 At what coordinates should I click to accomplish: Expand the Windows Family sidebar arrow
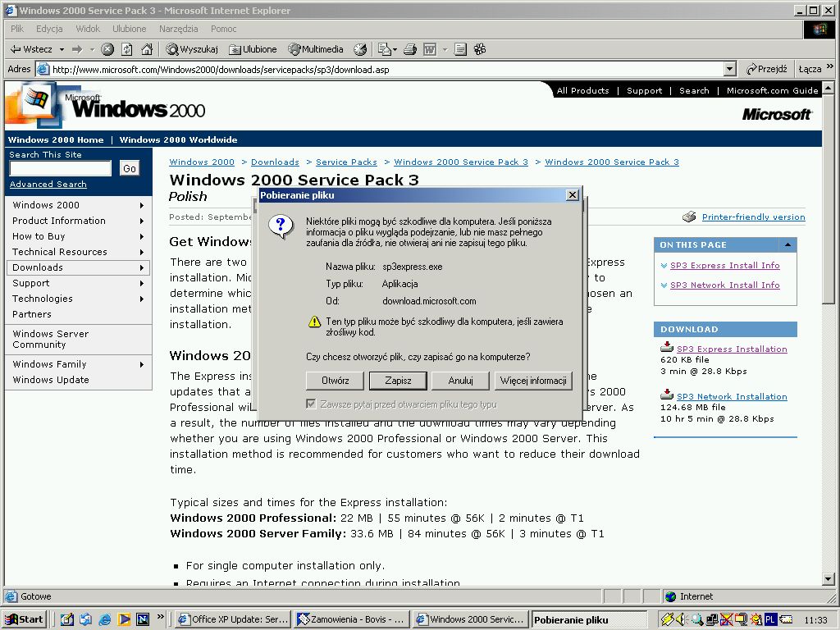[141, 364]
